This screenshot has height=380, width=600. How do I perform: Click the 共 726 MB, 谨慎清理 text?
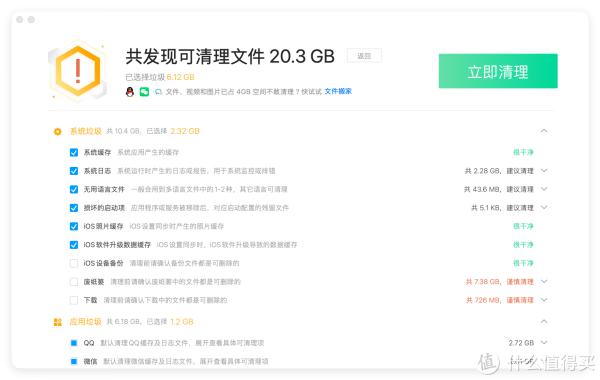coord(500,300)
